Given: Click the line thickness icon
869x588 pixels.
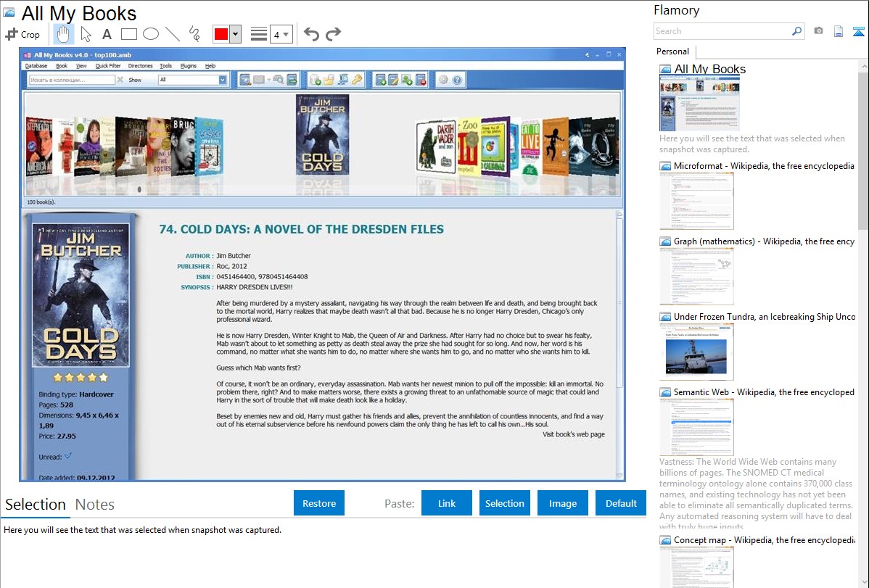Looking at the screenshot, I should coord(259,34).
